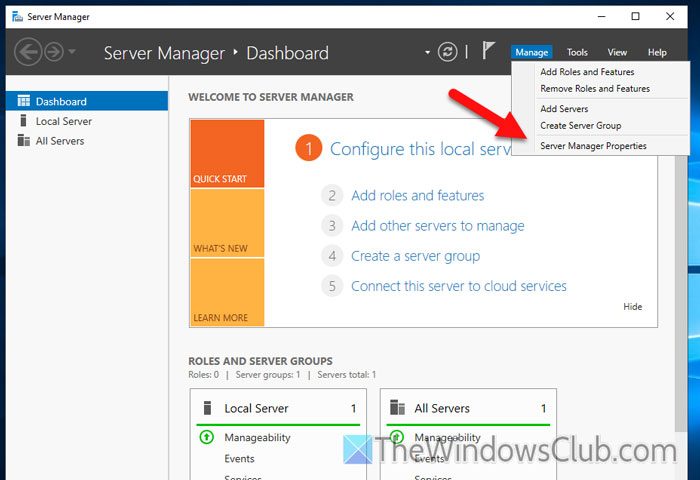Open Server Manager Properties
The image size is (700, 480).
tap(600, 146)
